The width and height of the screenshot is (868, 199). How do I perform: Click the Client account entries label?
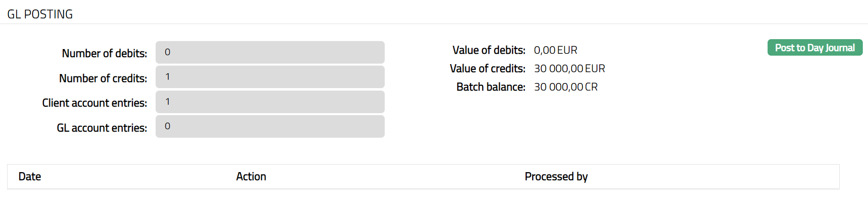coord(94,103)
